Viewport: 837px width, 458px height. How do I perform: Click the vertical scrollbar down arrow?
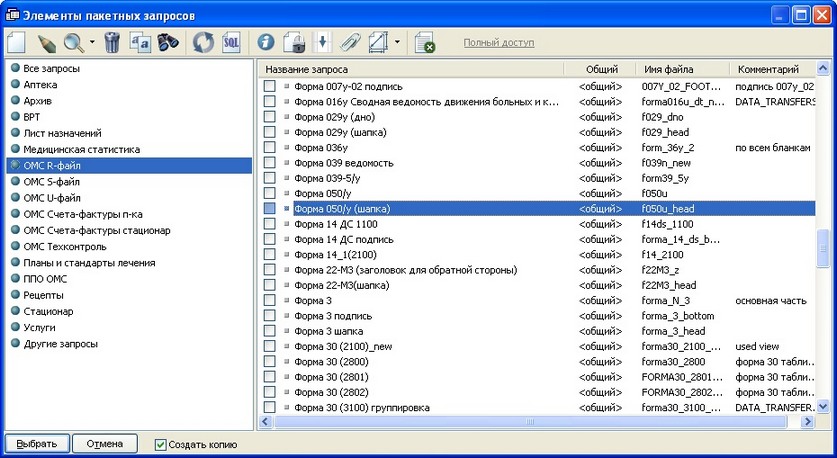point(823,407)
